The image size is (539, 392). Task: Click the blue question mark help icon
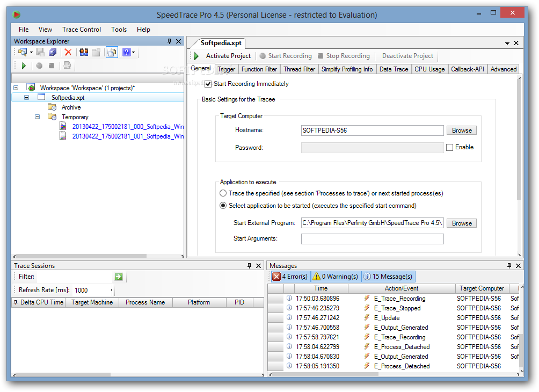[x=127, y=52]
